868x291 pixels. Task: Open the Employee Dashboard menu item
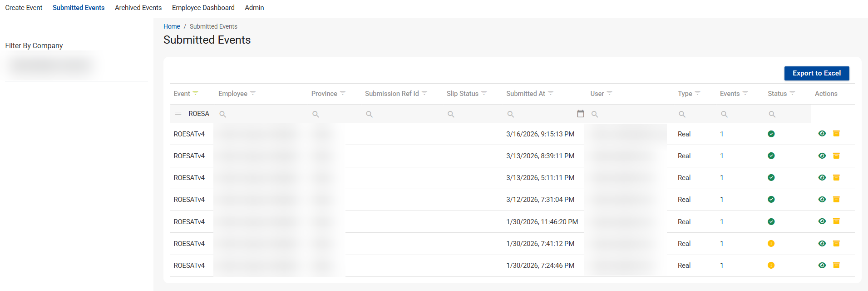(203, 8)
